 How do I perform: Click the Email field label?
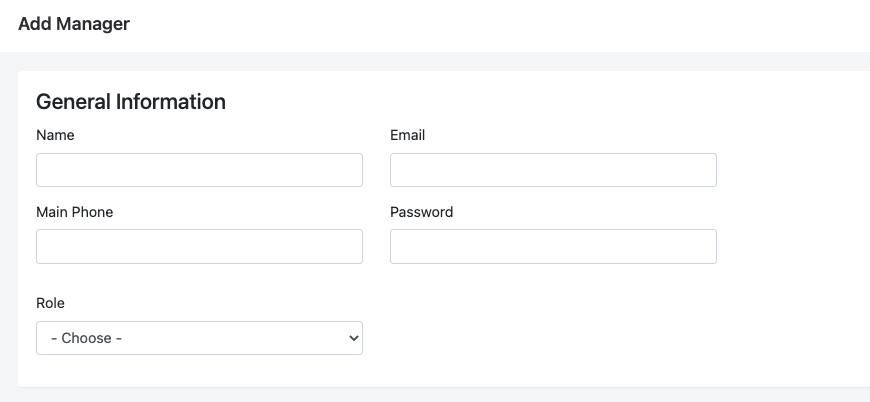(407, 135)
